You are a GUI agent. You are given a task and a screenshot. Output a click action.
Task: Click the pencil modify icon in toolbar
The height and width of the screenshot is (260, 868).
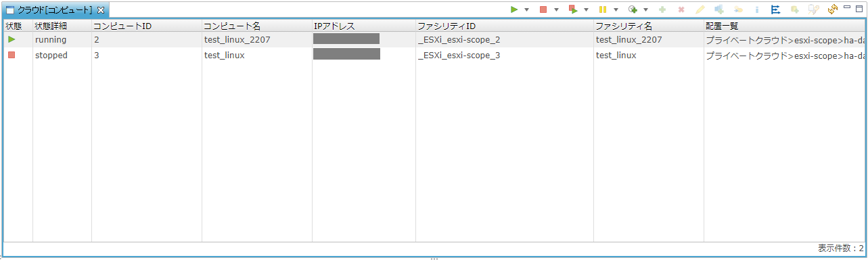(x=700, y=9)
